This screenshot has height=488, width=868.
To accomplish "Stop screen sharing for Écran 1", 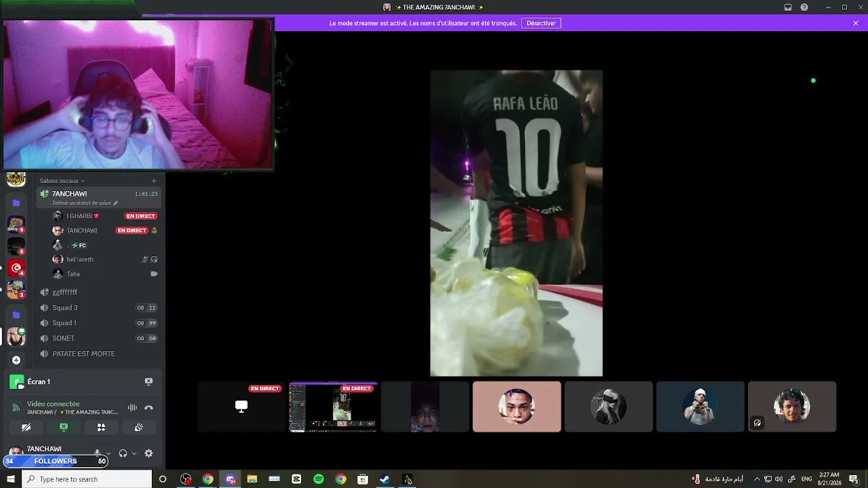I will [x=149, y=382].
